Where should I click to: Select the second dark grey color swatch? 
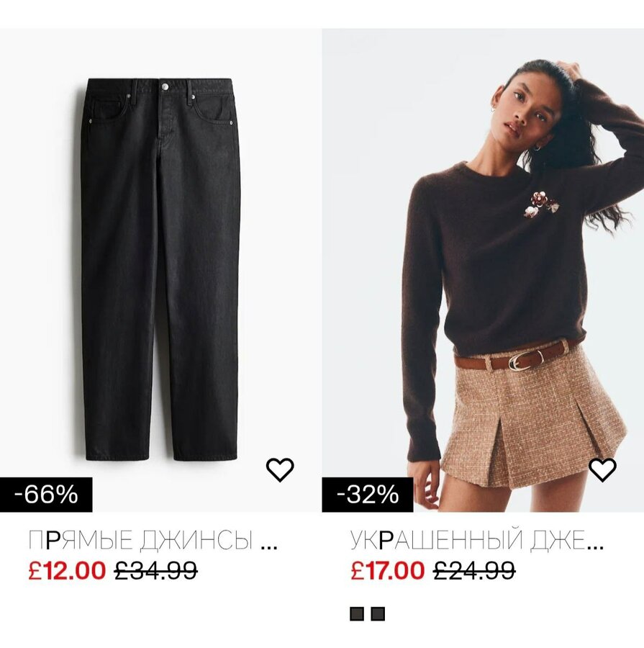(378, 613)
